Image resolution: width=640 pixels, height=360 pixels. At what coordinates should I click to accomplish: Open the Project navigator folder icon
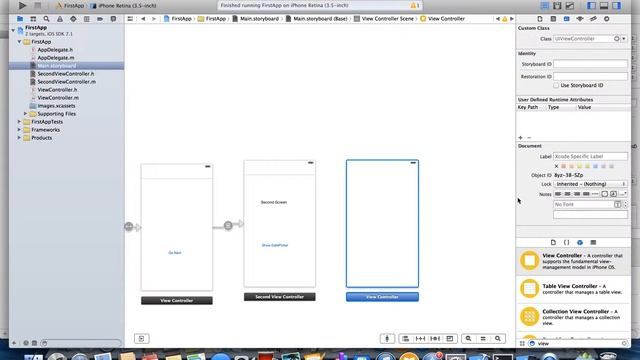click(x=20, y=19)
